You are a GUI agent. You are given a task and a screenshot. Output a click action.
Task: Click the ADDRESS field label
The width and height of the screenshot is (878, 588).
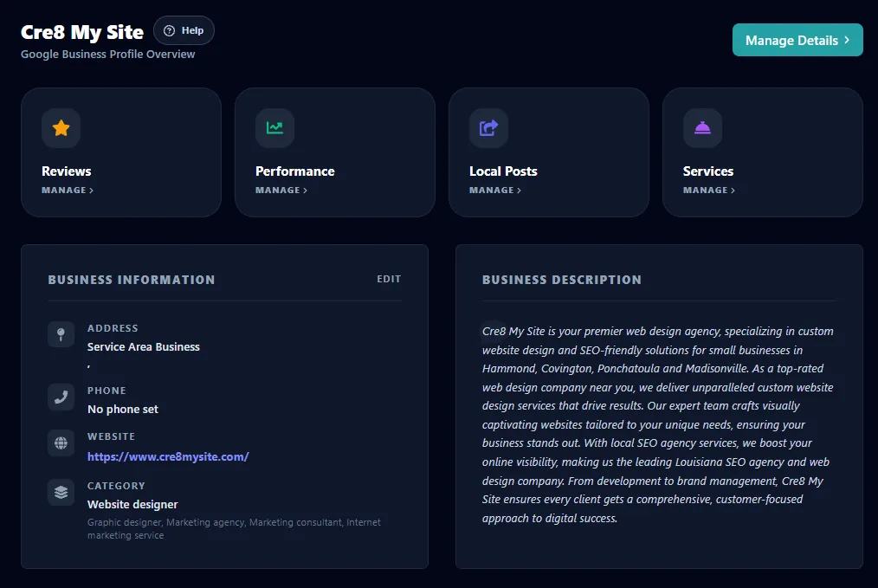point(113,328)
